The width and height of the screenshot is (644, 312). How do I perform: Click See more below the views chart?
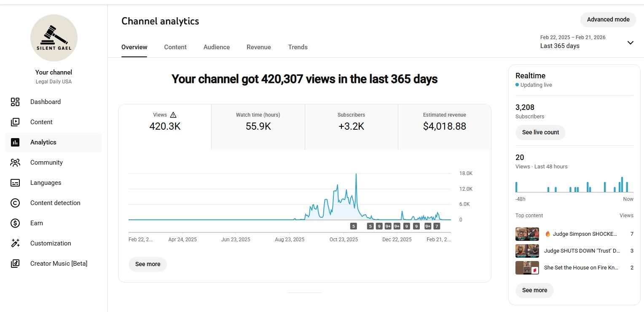coord(148,264)
